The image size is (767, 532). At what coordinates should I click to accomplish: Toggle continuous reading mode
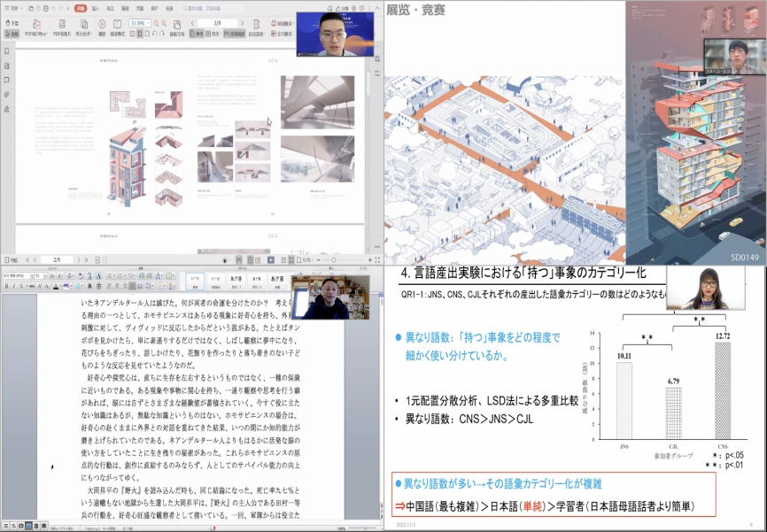coord(236,34)
